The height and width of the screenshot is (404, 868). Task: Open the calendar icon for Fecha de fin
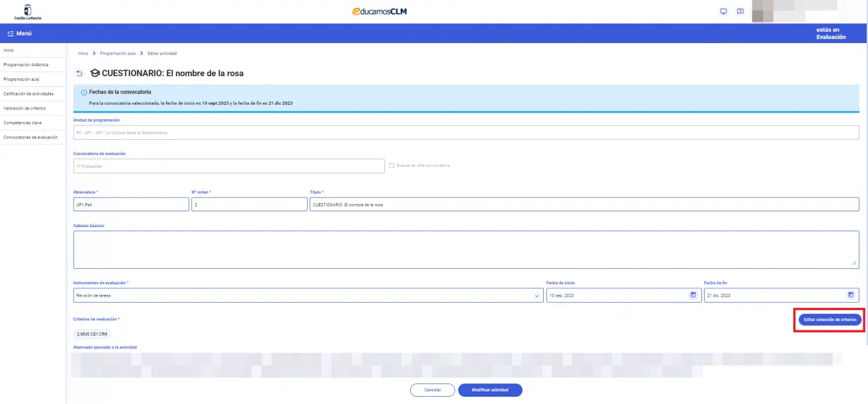click(851, 295)
